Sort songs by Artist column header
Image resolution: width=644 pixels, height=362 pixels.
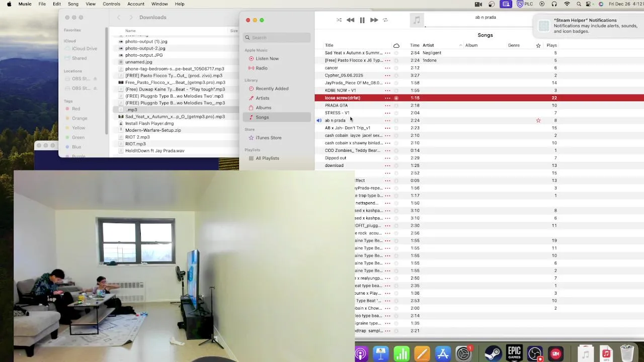(428, 45)
